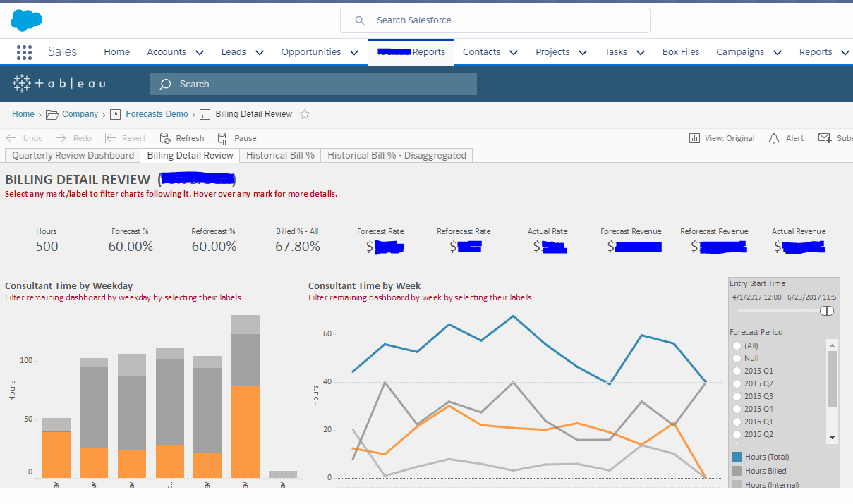Click the Salesforce cloud logo

pos(26,20)
